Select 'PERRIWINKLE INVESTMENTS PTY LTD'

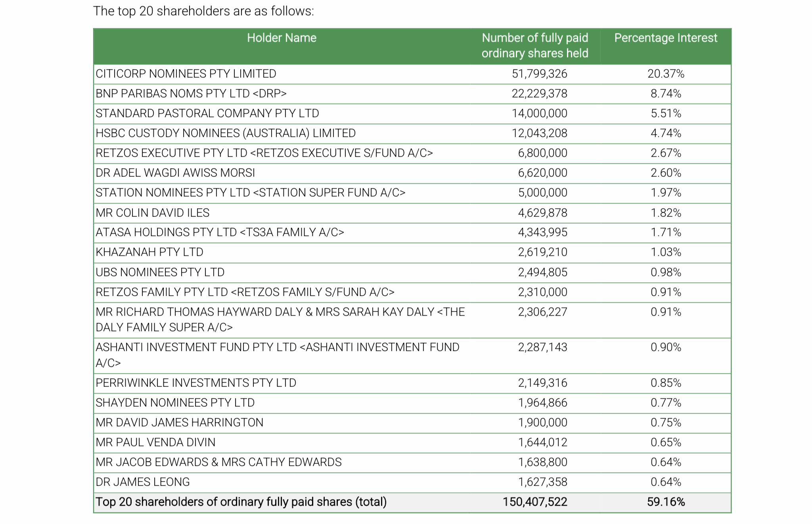(196, 383)
